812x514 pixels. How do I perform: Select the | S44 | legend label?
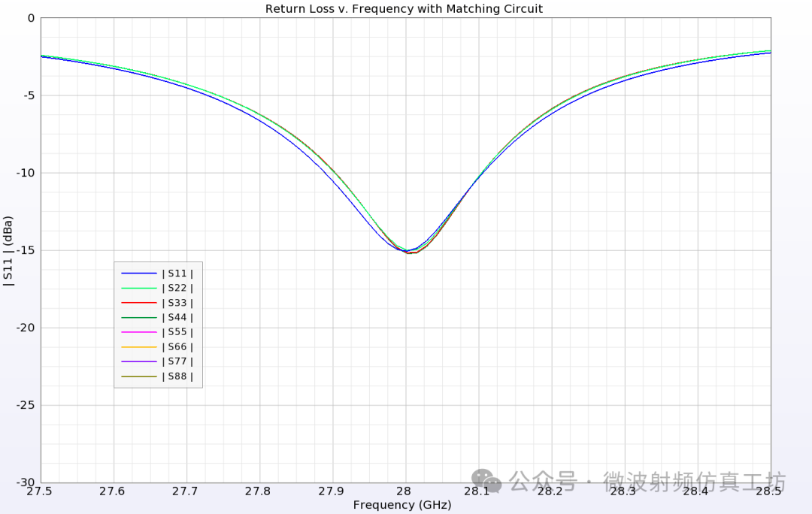[x=177, y=317]
